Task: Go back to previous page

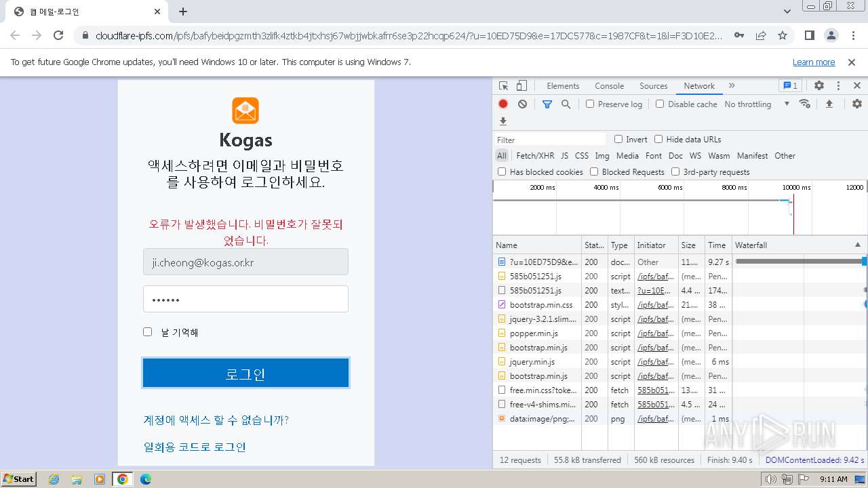Action: (15, 35)
